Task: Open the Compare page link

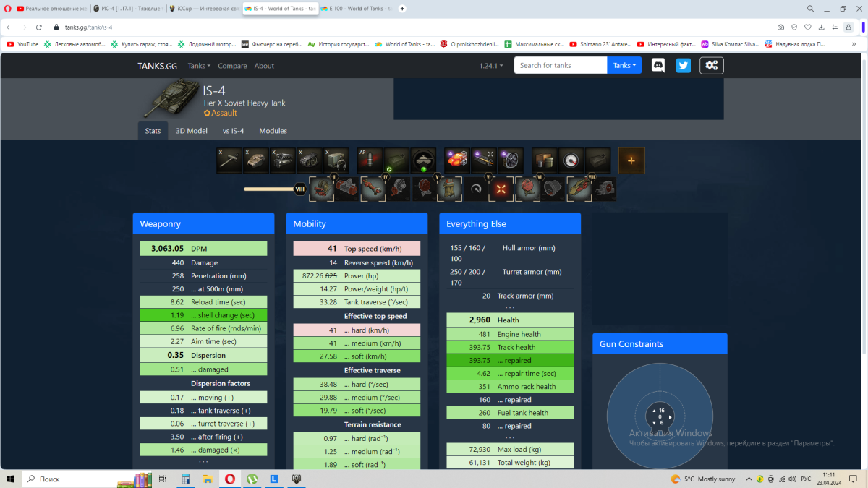Action: (x=232, y=66)
